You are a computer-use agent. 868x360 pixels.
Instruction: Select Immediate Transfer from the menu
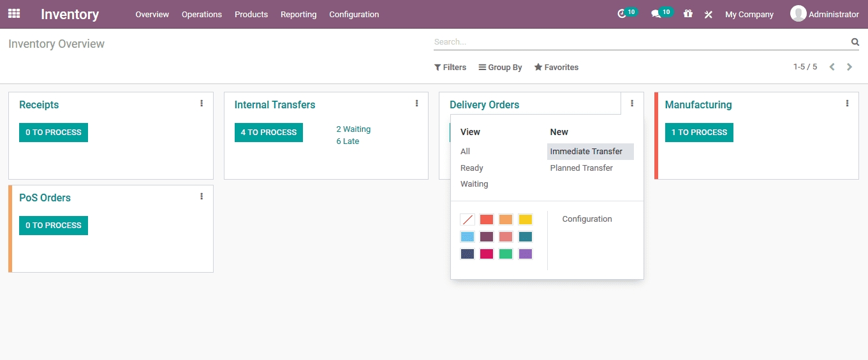[586, 152]
